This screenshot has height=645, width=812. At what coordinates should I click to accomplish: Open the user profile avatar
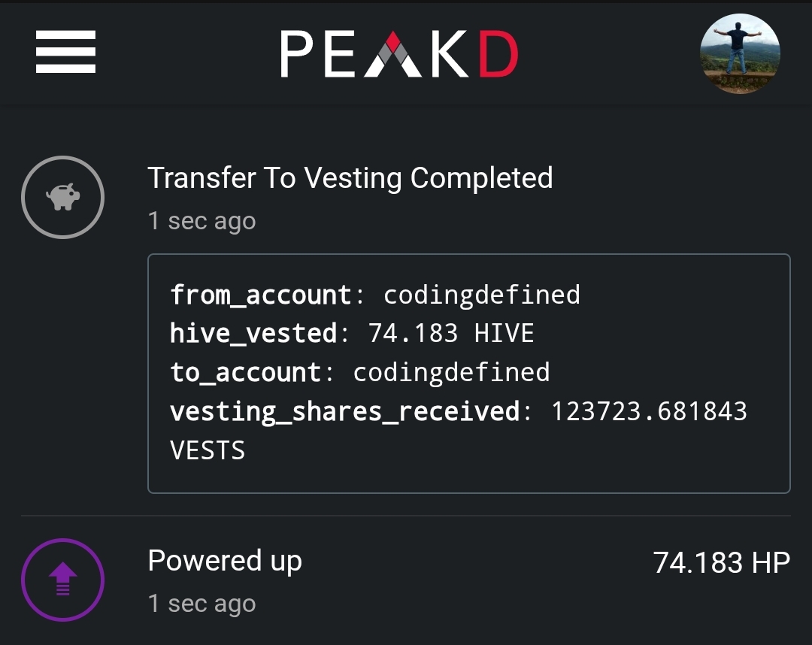click(x=740, y=54)
